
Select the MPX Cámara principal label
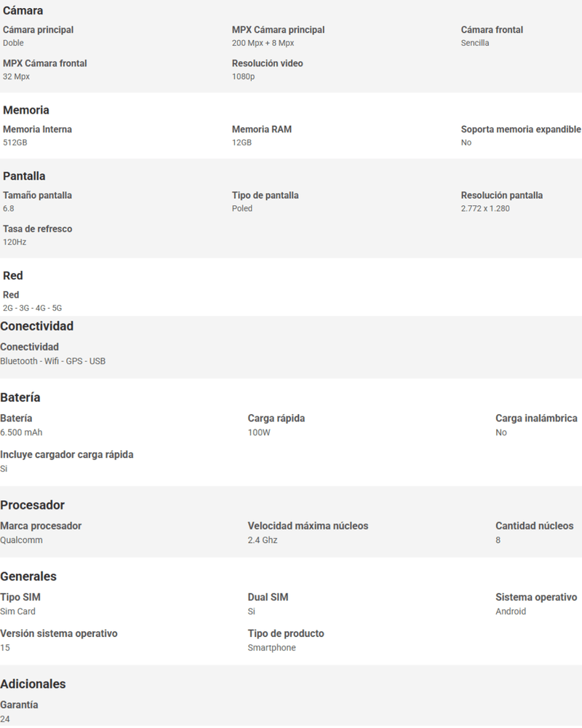click(278, 30)
